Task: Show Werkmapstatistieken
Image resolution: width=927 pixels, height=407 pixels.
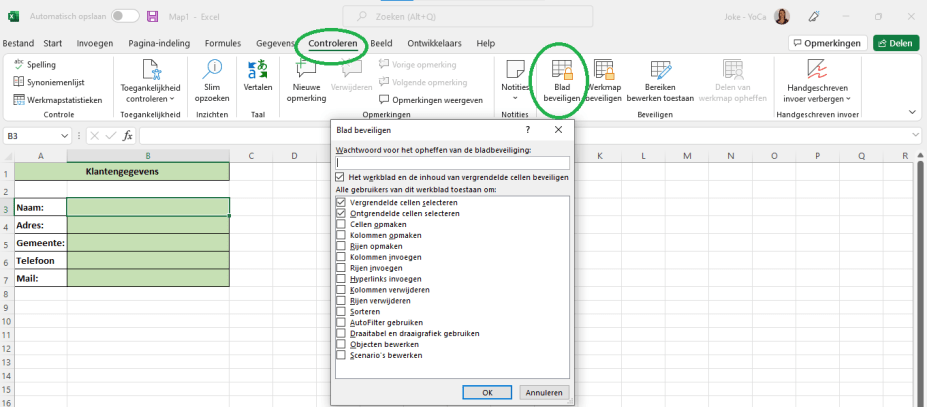Action: coord(57,100)
